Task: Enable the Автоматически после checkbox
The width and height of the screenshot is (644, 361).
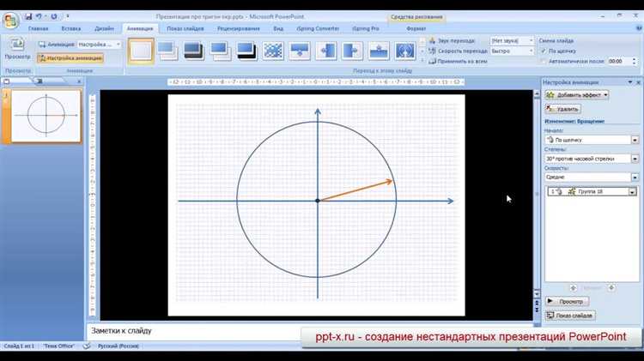Action: (x=544, y=62)
